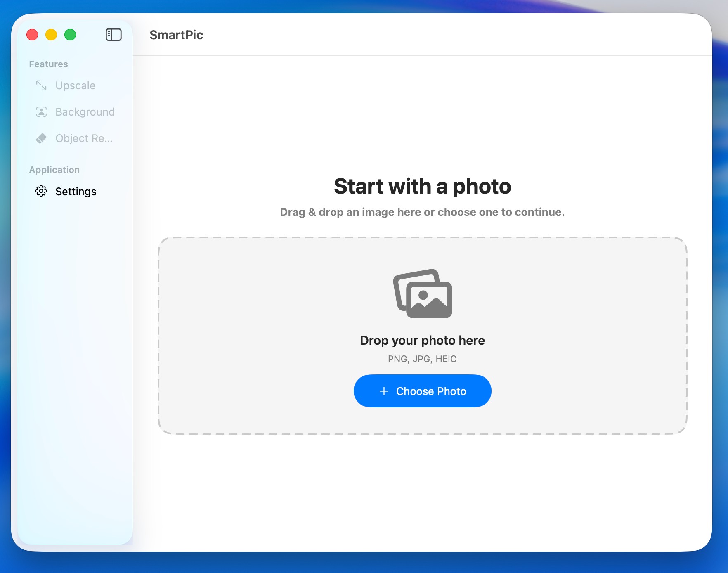Click the 'Drop your photo here' text
Image resolution: width=728 pixels, height=573 pixels.
pyautogui.click(x=422, y=340)
